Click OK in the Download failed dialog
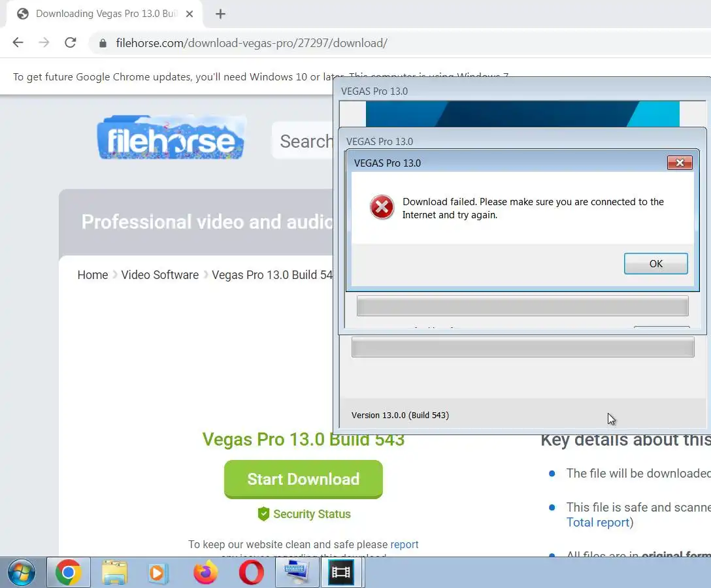The image size is (711, 588). [x=655, y=263]
